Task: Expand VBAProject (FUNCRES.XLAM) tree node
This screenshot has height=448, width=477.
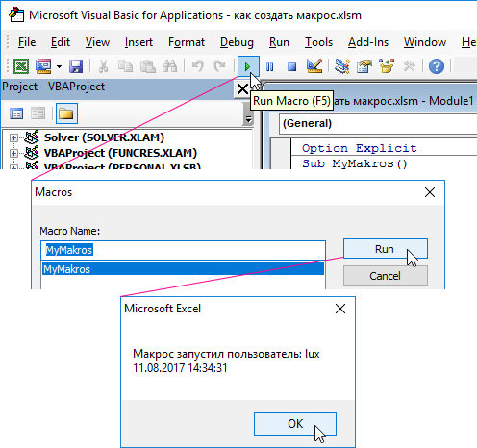Action: click(x=13, y=153)
